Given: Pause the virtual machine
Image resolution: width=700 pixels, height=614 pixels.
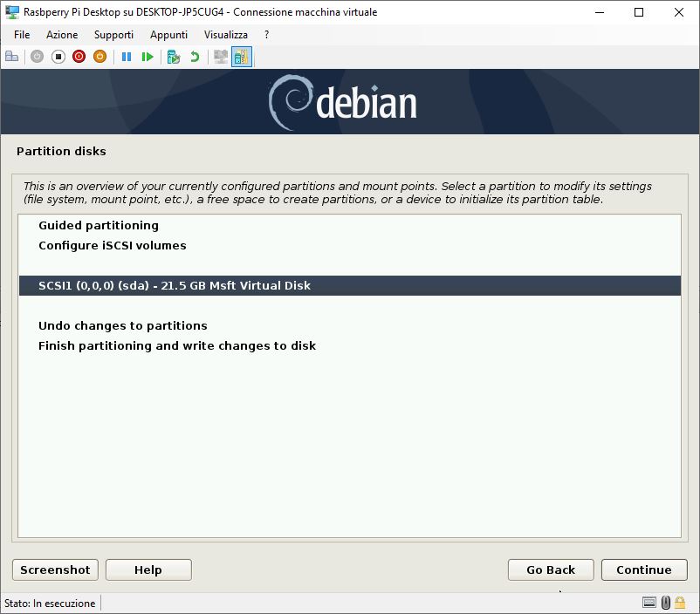Looking at the screenshot, I should [127, 57].
